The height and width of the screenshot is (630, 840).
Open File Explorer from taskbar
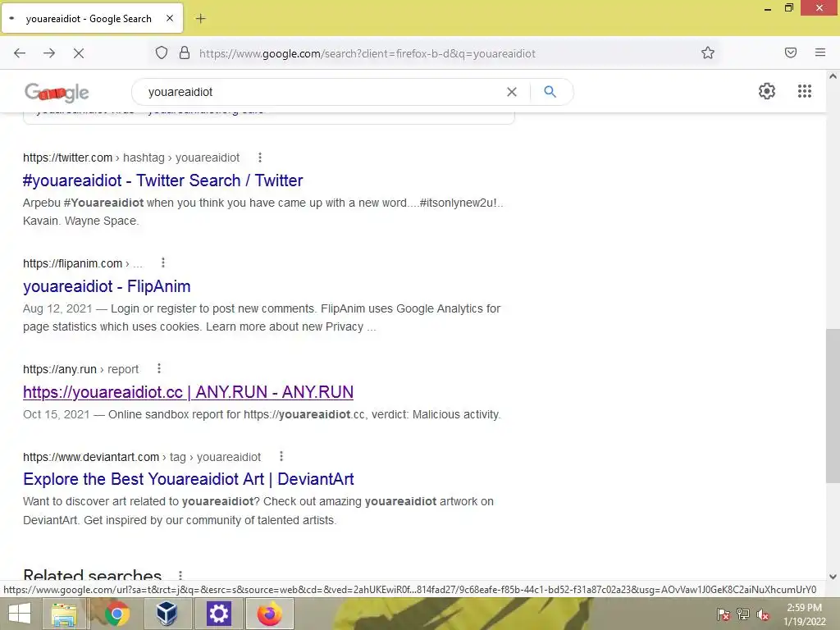[x=65, y=614]
